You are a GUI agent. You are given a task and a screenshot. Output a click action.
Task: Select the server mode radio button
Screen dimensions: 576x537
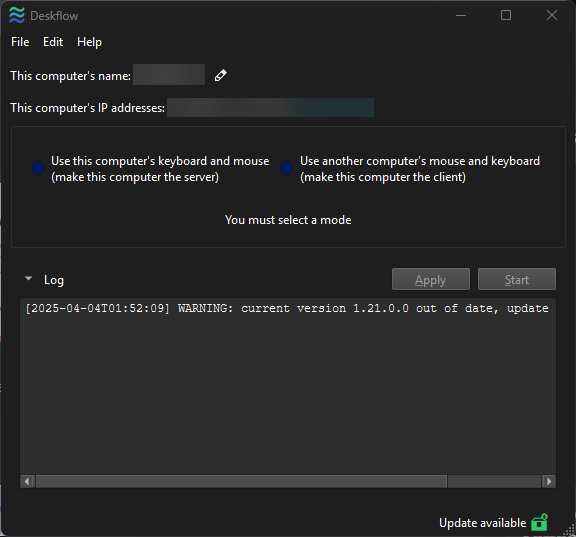coord(38,168)
